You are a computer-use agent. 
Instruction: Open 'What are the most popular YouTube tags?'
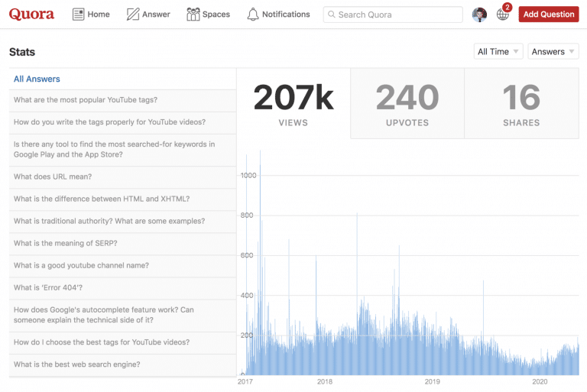[x=122, y=100]
